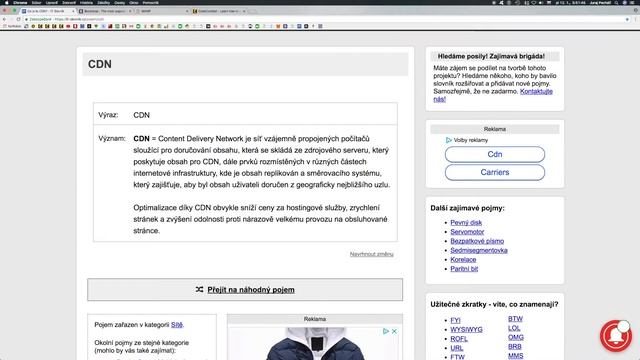Open the Chrome three-dot menu

(x=636, y=19)
